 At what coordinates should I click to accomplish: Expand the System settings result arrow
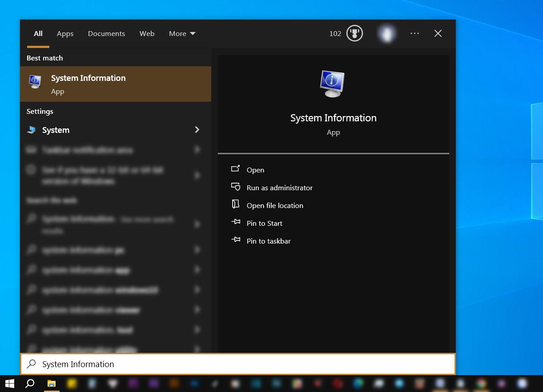(x=197, y=130)
